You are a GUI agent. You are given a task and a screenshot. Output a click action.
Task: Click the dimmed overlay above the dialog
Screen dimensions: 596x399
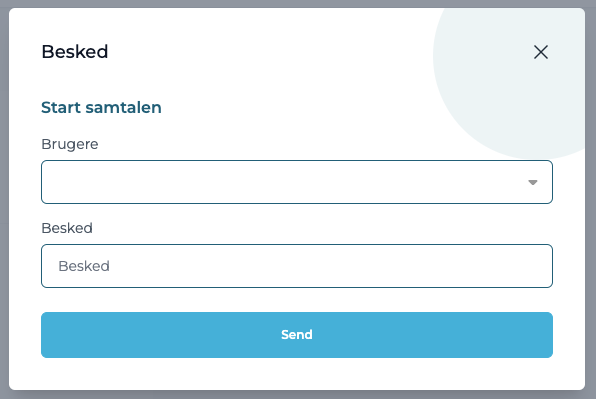click(x=298, y=3)
